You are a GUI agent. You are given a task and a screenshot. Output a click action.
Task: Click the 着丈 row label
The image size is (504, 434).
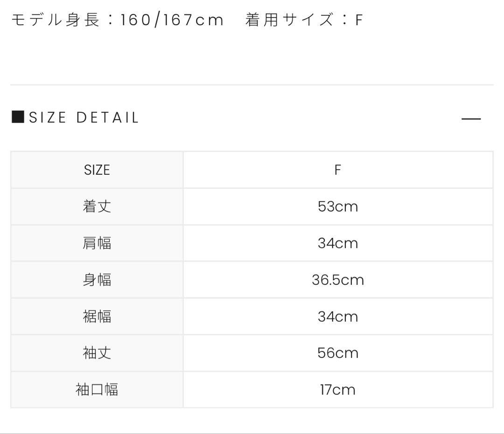[x=97, y=207]
